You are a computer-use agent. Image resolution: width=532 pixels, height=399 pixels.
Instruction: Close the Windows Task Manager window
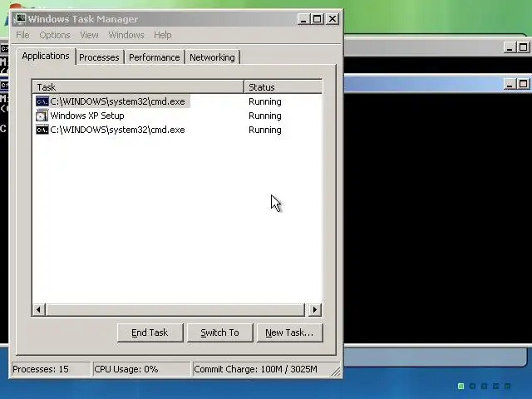pyautogui.click(x=332, y=19)
